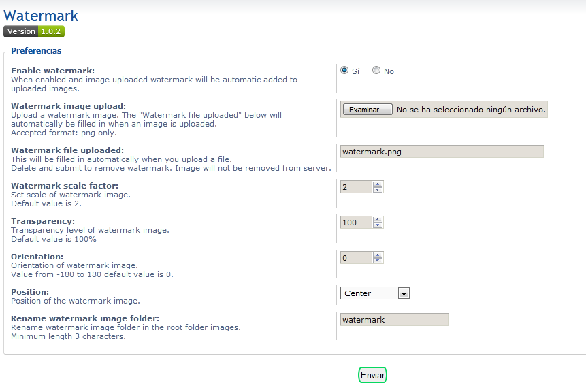Click the watermark scale factor number field
The height and width of the screenshot is (392, 586).
tap(357, 187)
